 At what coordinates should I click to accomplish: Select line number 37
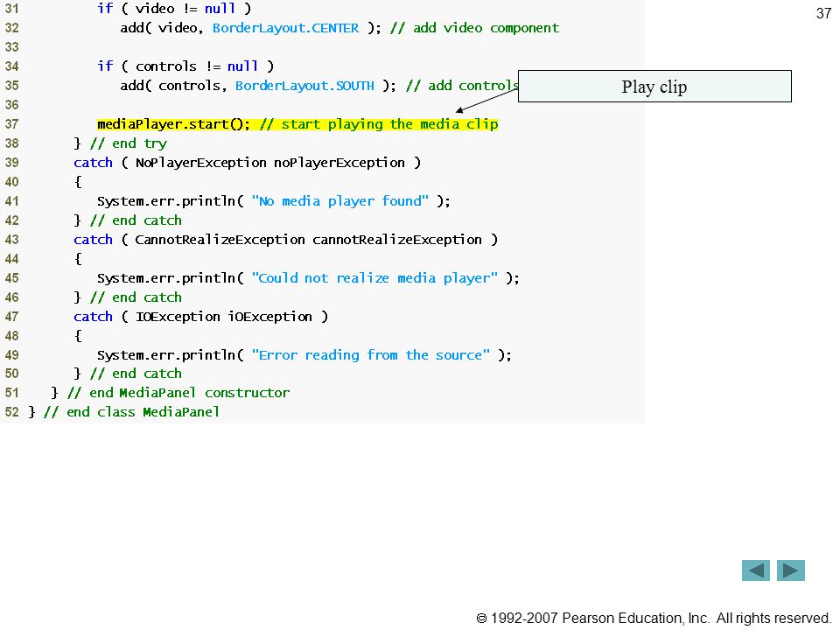click(11, 124)
